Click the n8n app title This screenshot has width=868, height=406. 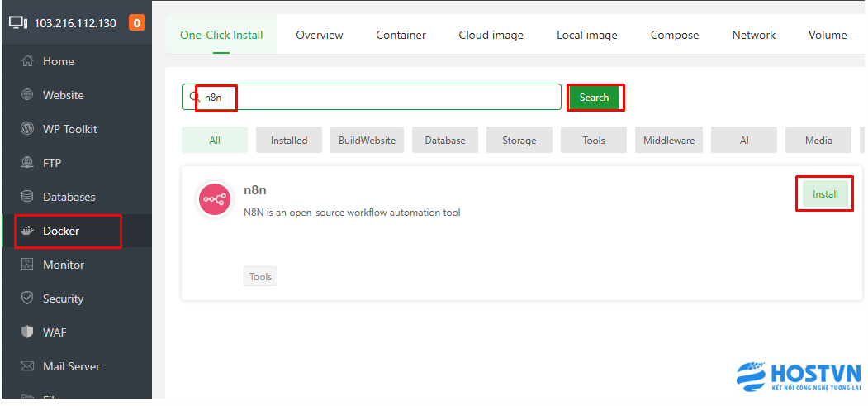[x=255, y=190]
